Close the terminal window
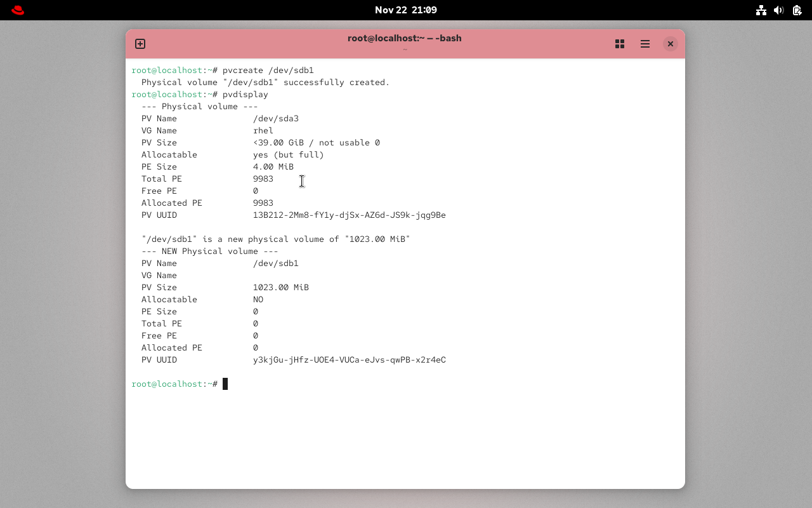This screenshot has width=812, height=508. 670,44
